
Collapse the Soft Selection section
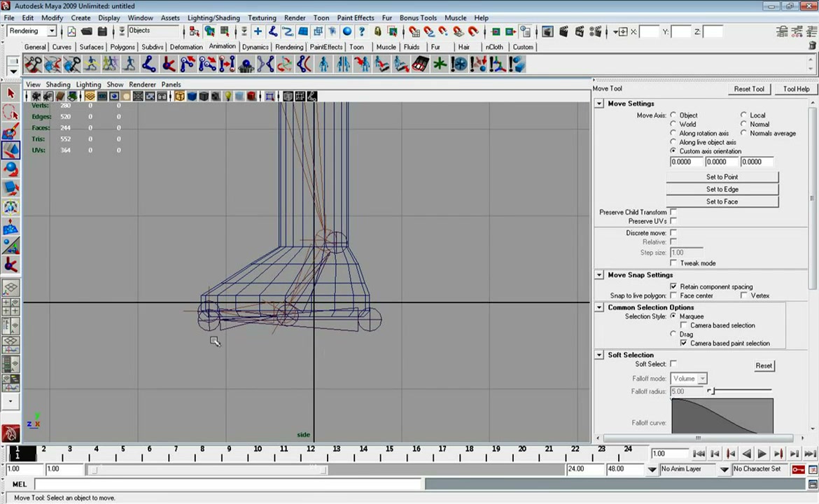pyautogui.click(x=599, y=355)
